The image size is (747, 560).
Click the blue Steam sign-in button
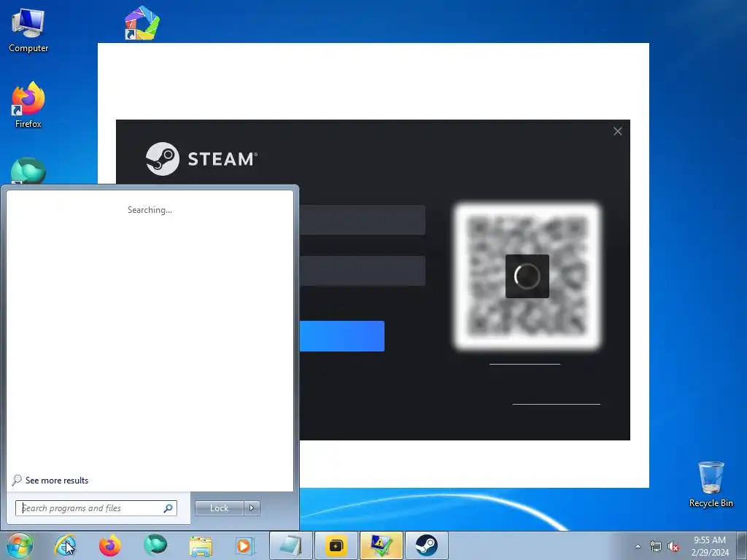pos(341,336)
